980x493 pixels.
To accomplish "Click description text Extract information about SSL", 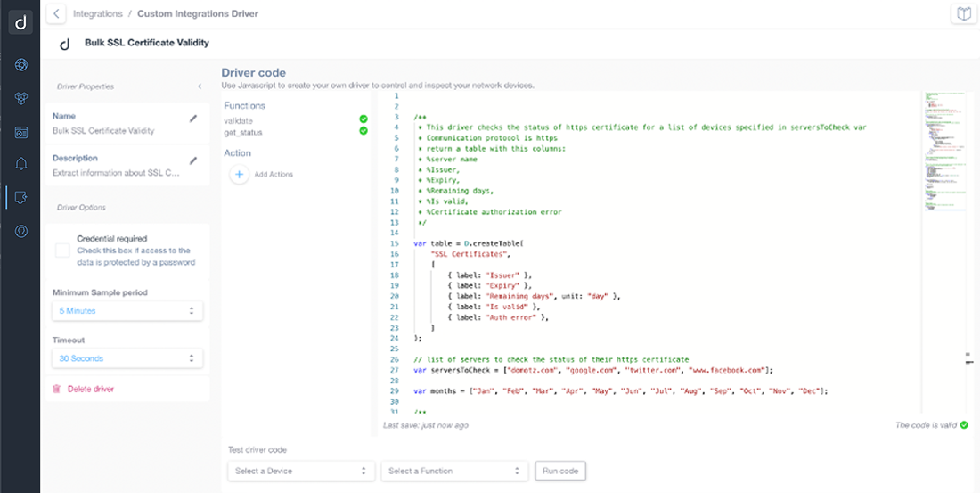I will [x=116, y=173].
